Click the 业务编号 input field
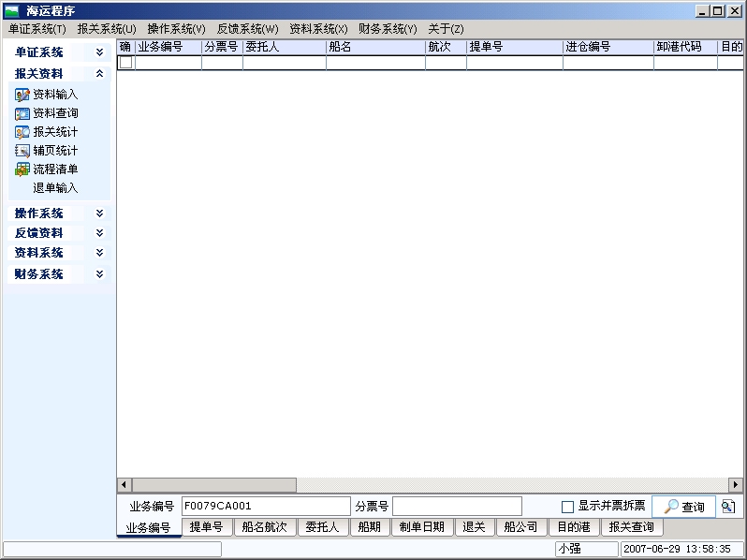The width and height of the screenshot is (747, 560). pyautogui.click(x=266, y=506)
